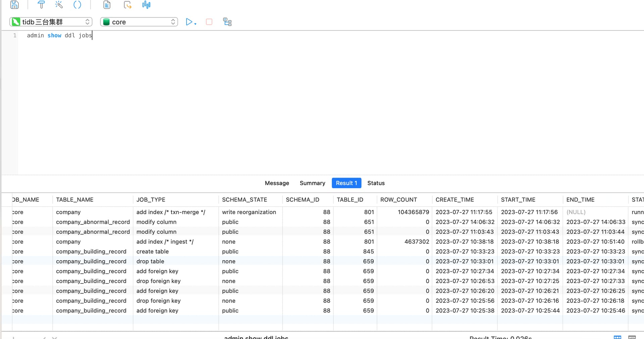Select the row count 104365879 cell
The height and width of the screenshot is (339, 644).
click(x=404, y=212)
